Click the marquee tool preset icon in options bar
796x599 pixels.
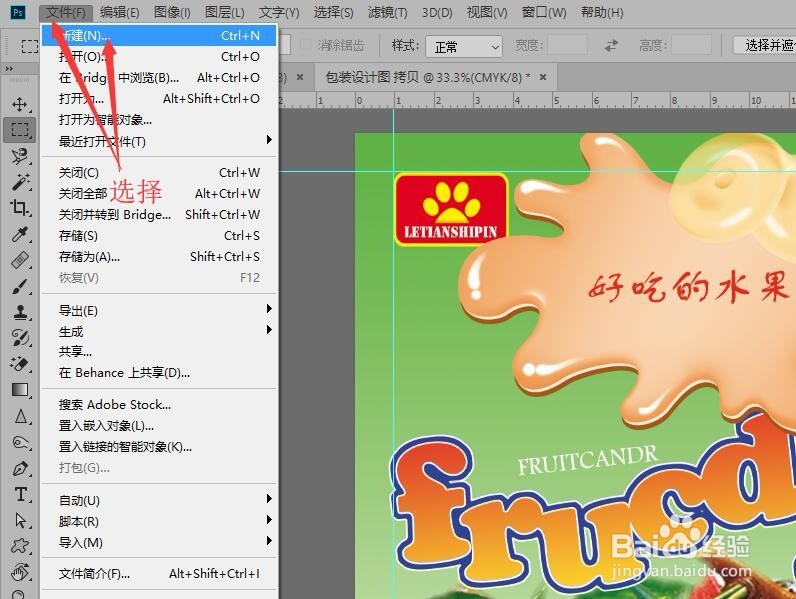point(29,46)
